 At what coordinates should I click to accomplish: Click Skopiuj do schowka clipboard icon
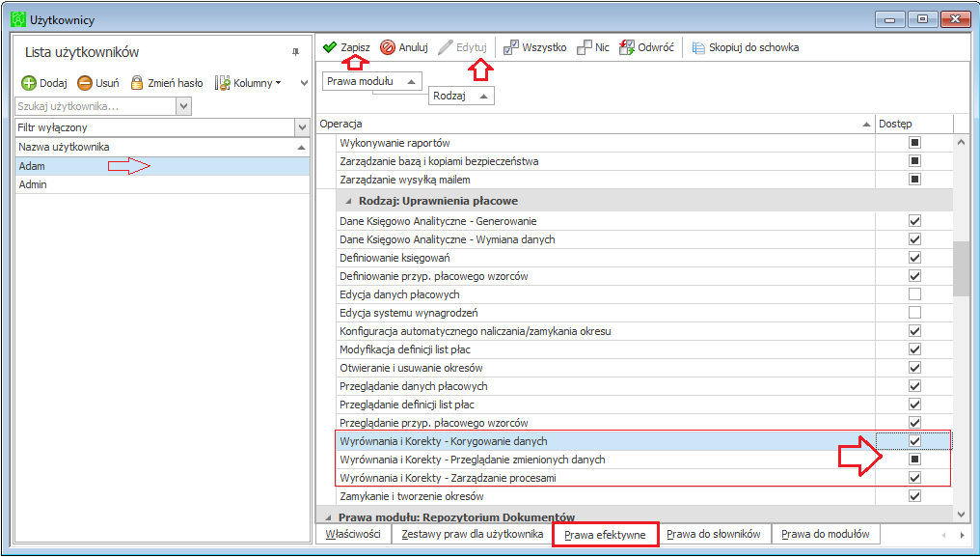point(698,47)
